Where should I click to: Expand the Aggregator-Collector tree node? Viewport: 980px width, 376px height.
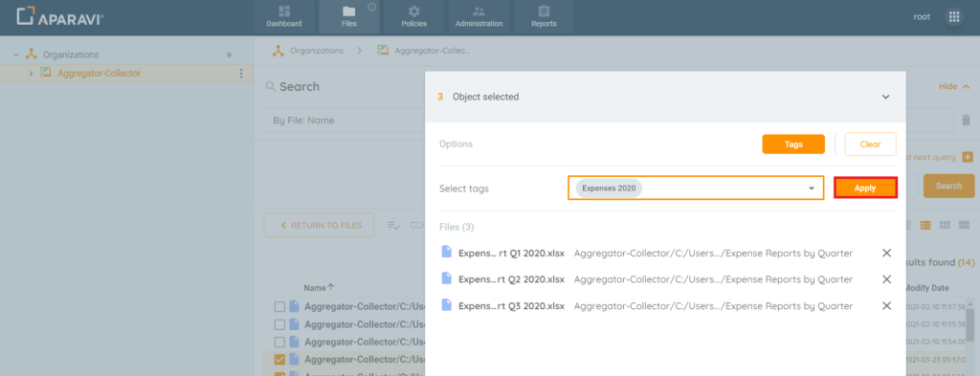(x=31, y=74)
